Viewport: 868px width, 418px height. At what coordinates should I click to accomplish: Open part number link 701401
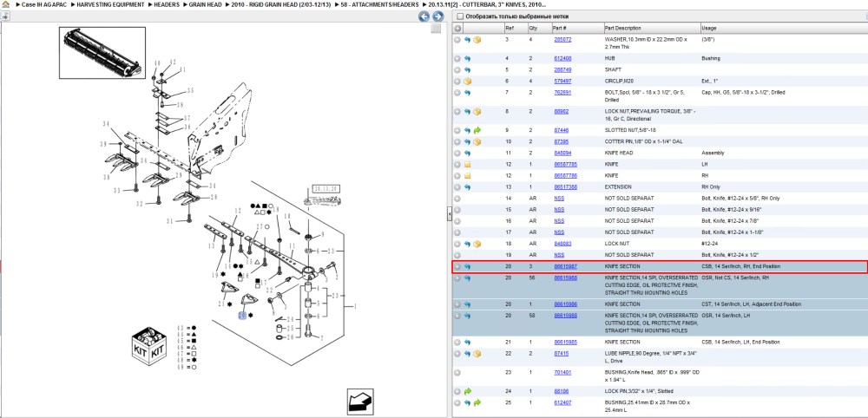click(562, 372)
